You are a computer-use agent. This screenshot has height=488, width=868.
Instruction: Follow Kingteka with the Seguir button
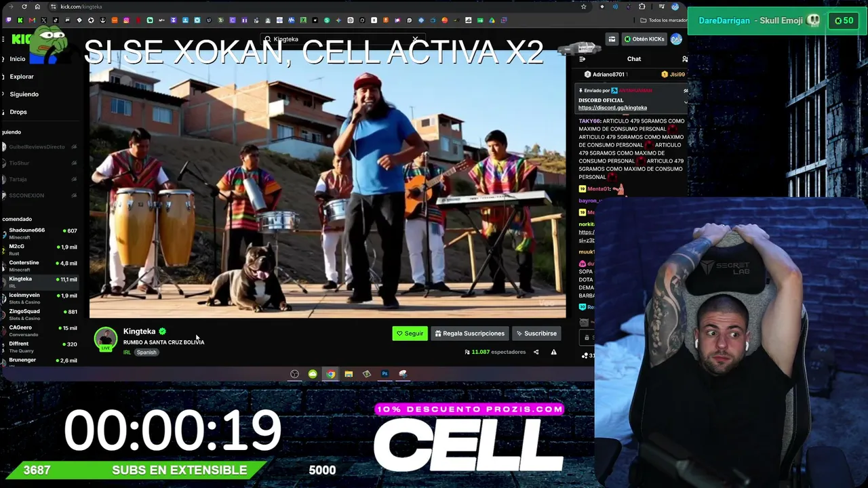tap(410, 333)
